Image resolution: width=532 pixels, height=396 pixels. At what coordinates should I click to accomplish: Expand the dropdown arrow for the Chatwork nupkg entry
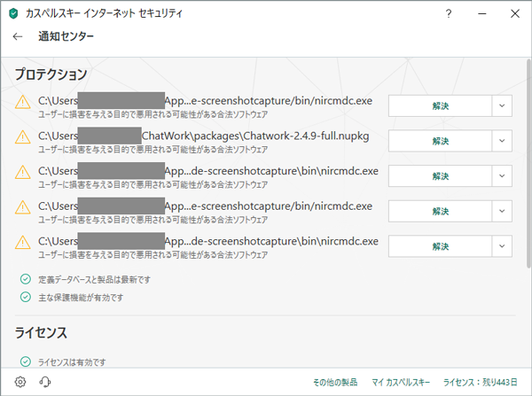click(502, 141)
